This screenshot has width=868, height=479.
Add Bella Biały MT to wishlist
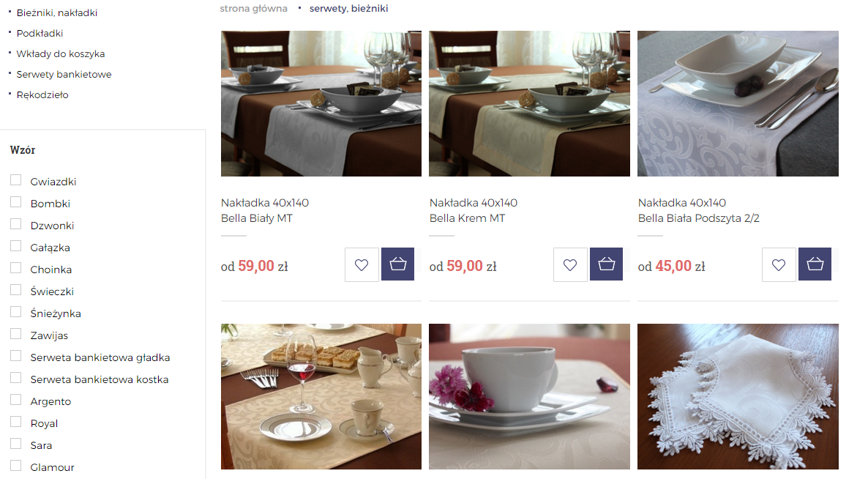tap(362, 264)
